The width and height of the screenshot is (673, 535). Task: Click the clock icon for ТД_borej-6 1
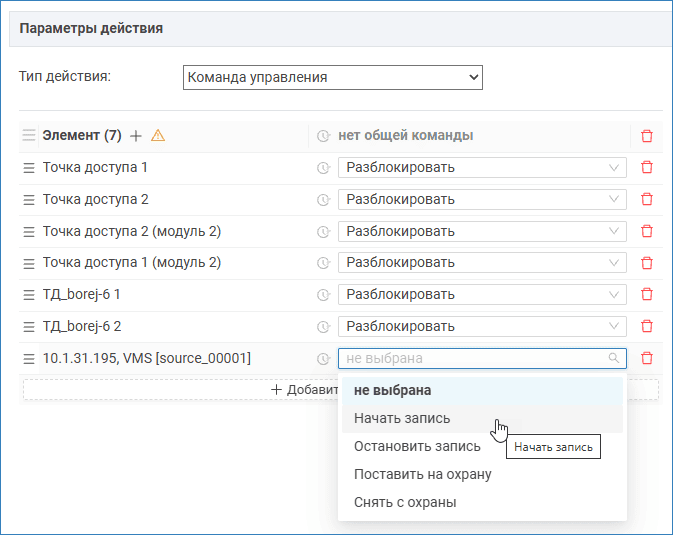323,295
